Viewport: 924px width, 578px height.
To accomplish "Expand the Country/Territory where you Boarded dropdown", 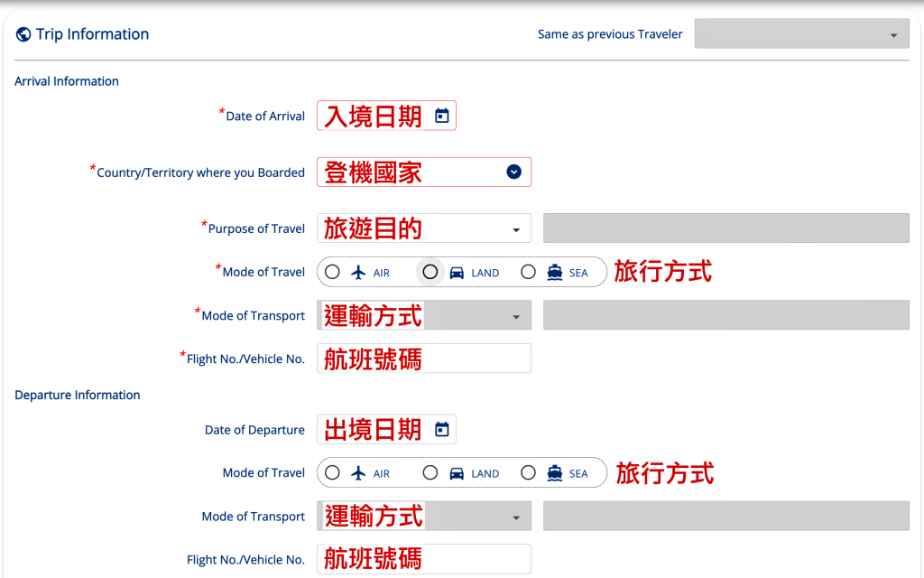I will pos(424,172).
